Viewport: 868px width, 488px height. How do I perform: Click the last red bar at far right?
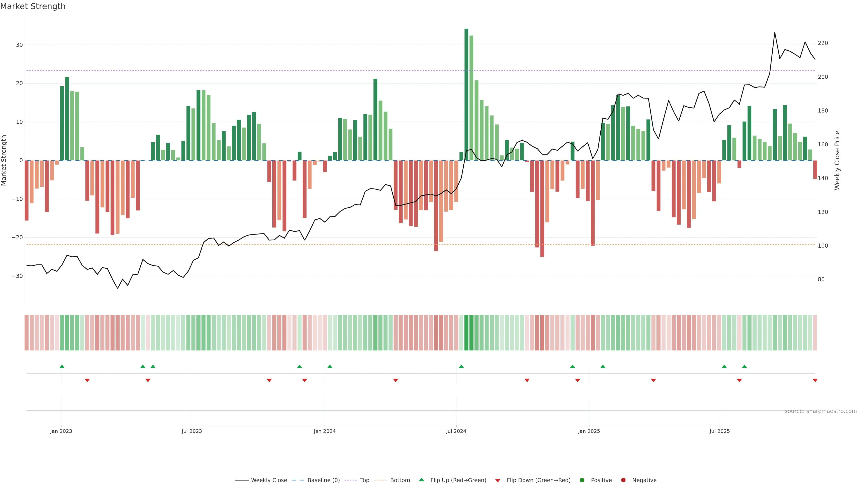coord(815,170)
